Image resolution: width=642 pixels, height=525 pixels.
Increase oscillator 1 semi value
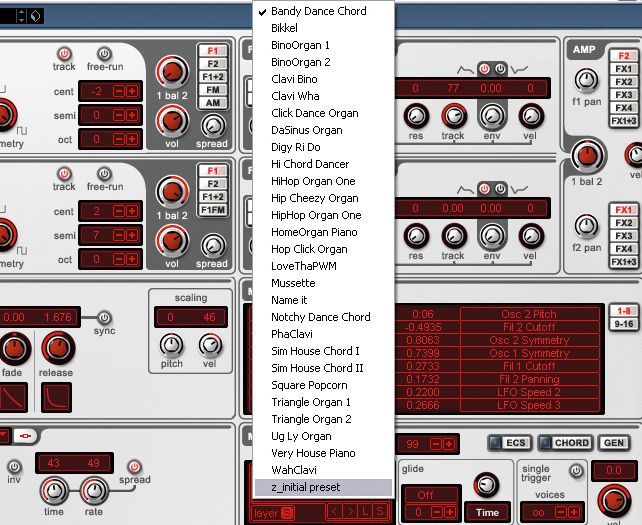[x=132, y=115]
